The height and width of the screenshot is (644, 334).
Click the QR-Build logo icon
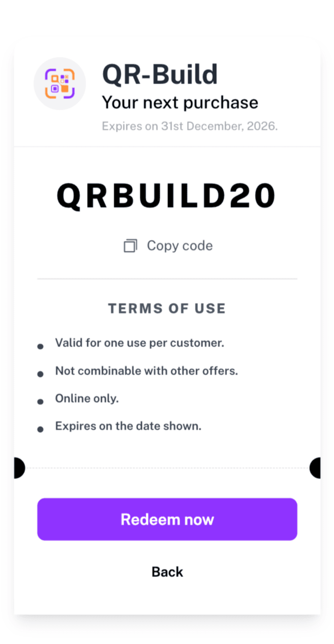point(60,84)
